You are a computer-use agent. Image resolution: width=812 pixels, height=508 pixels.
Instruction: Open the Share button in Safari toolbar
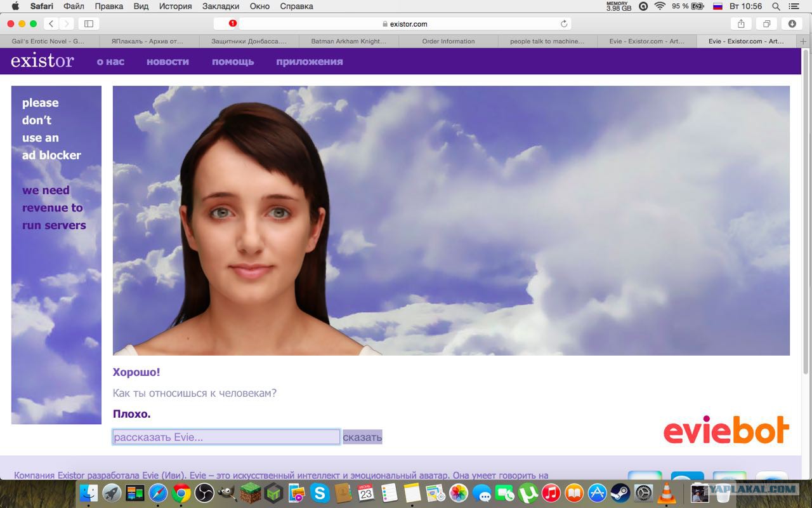[x=741, y=23]
